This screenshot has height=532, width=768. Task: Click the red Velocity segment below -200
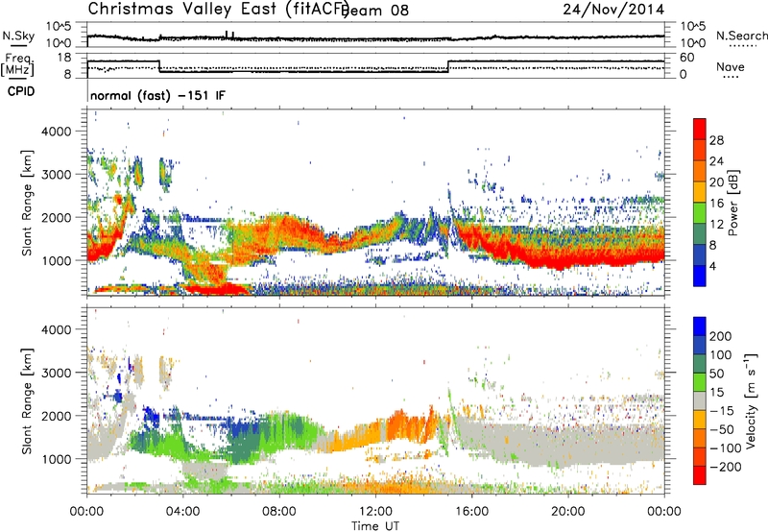(x=700, y=475)
